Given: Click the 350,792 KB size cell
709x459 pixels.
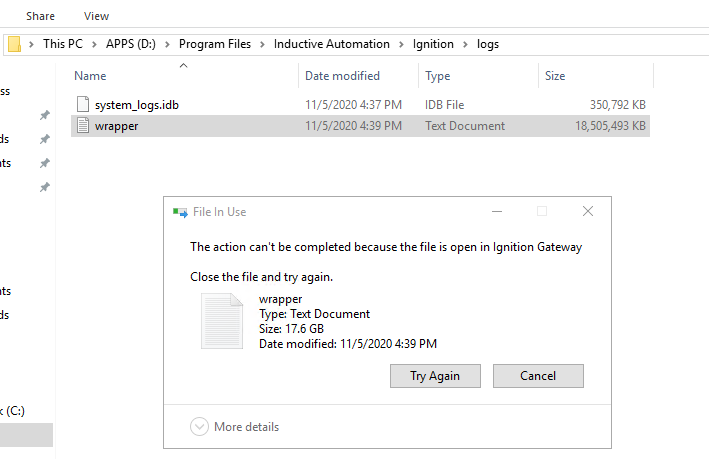Looking at the screenshot, I should tap(618, 105).
